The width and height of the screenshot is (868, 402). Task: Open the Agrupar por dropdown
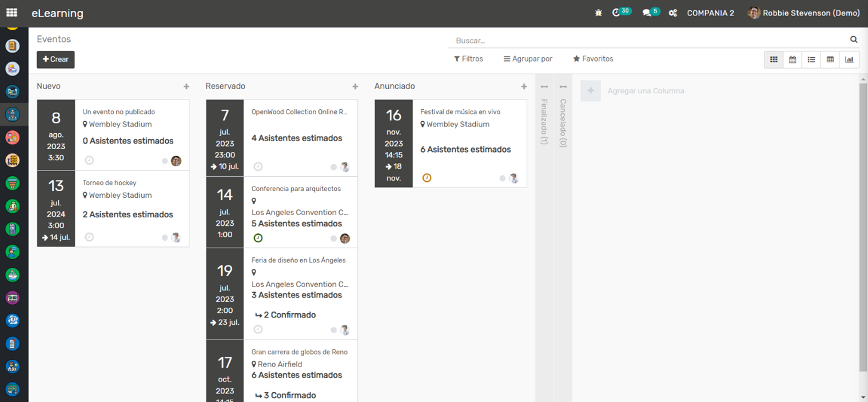[528, 59]
